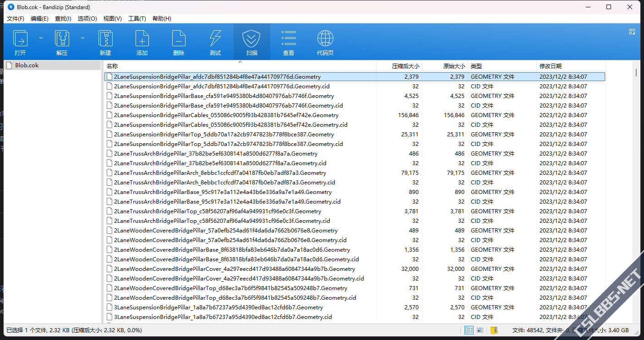644x340 pixels.
Task: Sort by the 原始大小 column header
Action: point(454,66)
